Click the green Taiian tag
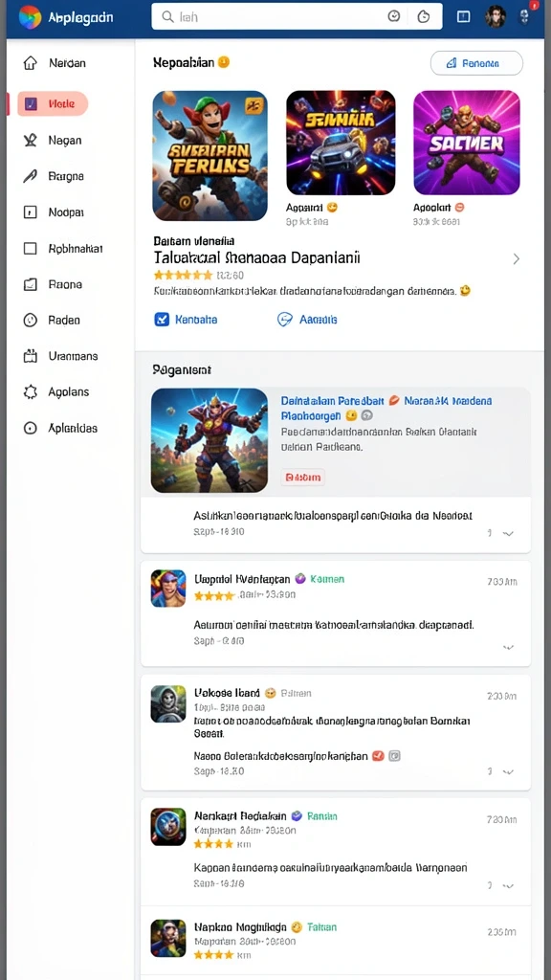The height and width of the screenshot is (980, 551). 321,927
